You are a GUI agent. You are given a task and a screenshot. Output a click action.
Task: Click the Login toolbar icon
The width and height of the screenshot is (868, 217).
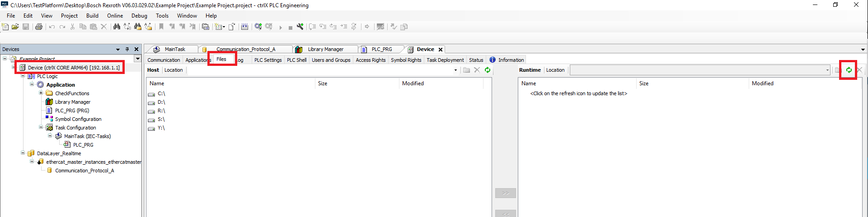[x=258, y=27]
